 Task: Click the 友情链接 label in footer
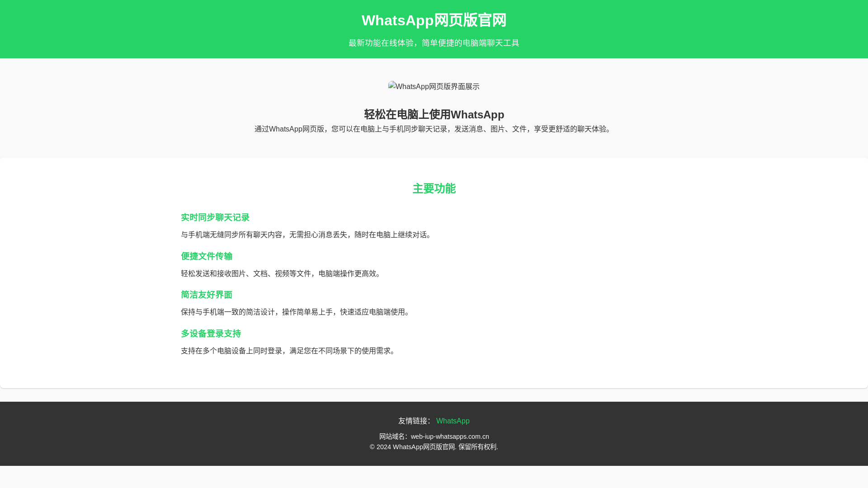[415, 421]
